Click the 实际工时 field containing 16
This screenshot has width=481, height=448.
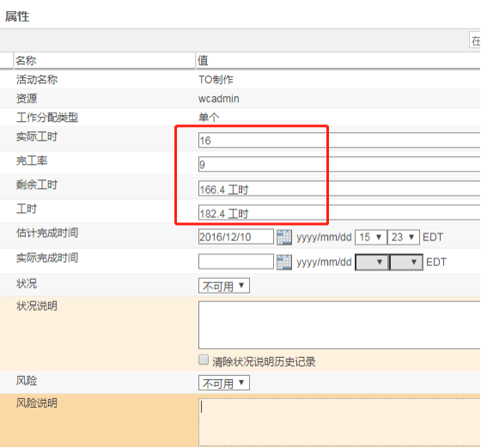coord(339,140)
